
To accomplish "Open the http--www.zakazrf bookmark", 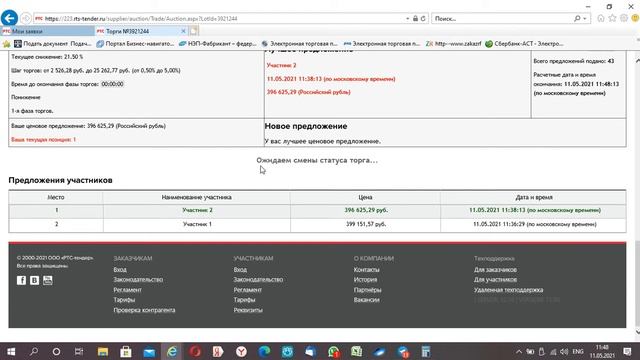I will (x=453, y=44).
